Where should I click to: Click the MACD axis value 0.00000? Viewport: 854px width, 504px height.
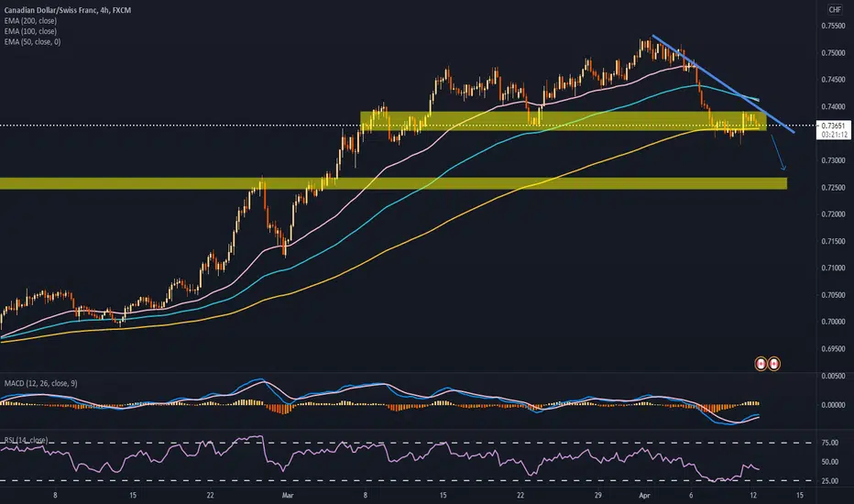833,405
